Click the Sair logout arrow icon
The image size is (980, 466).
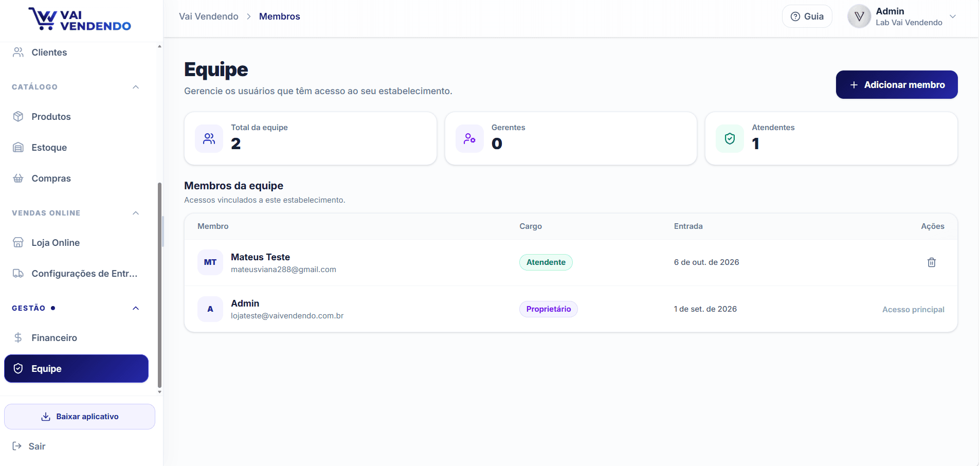tap(17, 446)
